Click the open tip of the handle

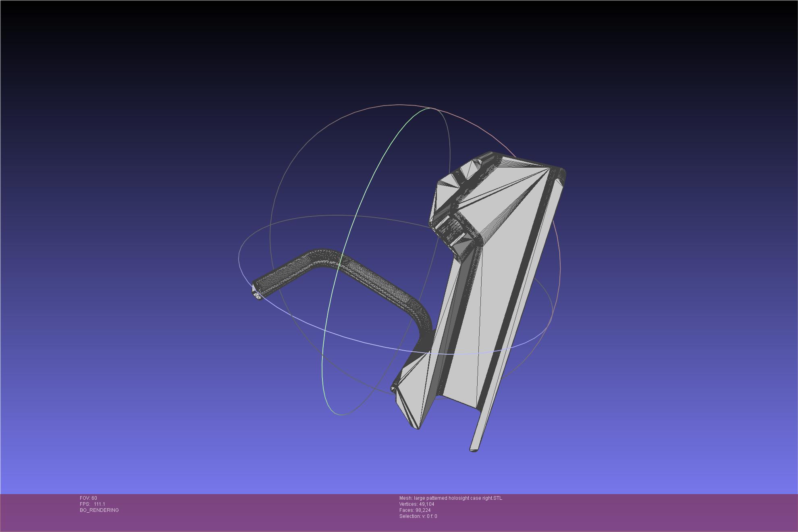click(257, 295)
